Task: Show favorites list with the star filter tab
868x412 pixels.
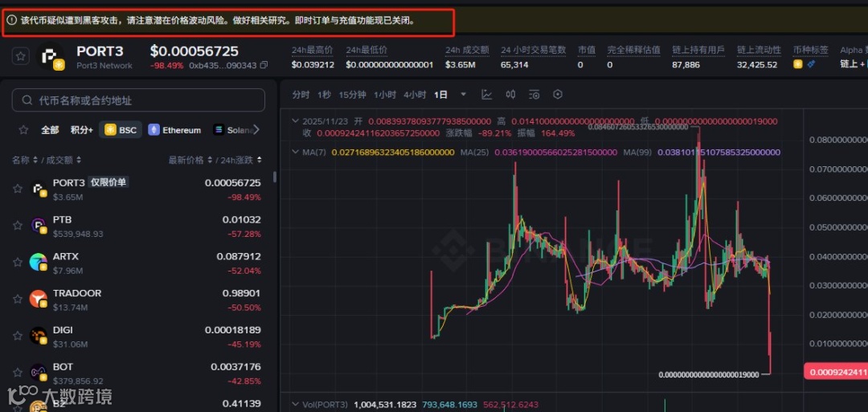Action: (24, 130)
